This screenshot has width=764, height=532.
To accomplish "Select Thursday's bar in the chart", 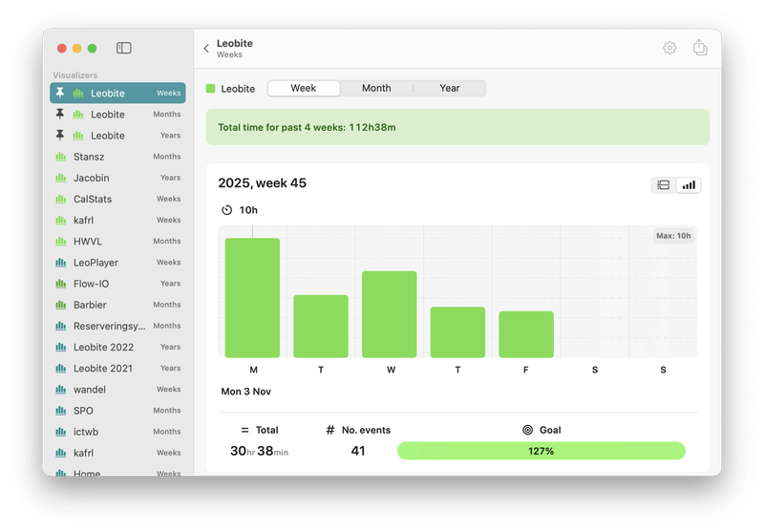I will point(457,332).
